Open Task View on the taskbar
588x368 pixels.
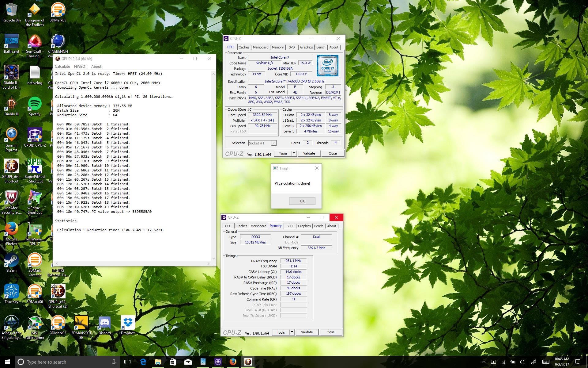point(127,362)
